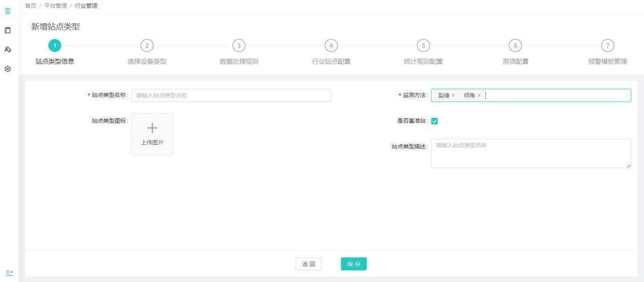The image size is (644, 282).
Task: Open step 5 统计规则配置
Action: [423, 45]
